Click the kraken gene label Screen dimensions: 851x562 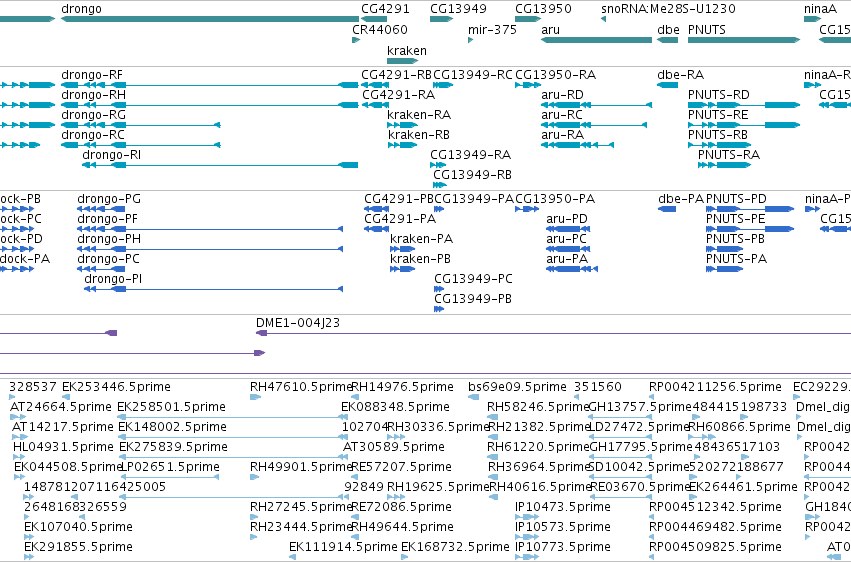click(x=407, y=51)
